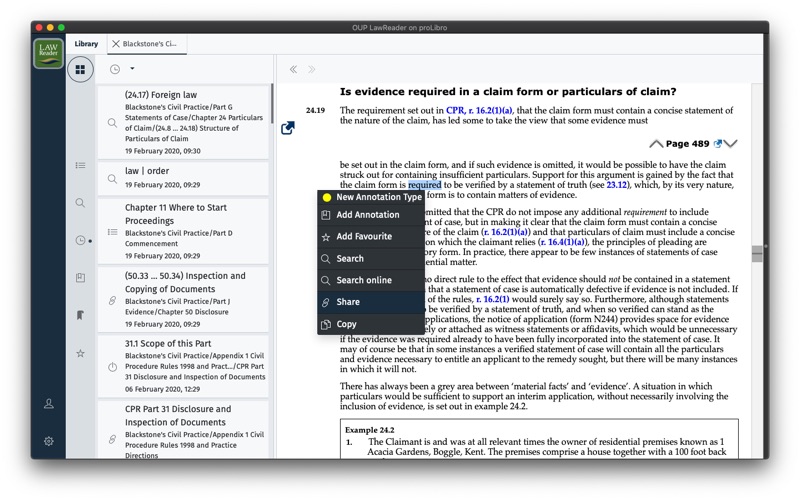Click highlighted word 'required' in text
This screenshot has width=800, height=500.
coord(424,185)
